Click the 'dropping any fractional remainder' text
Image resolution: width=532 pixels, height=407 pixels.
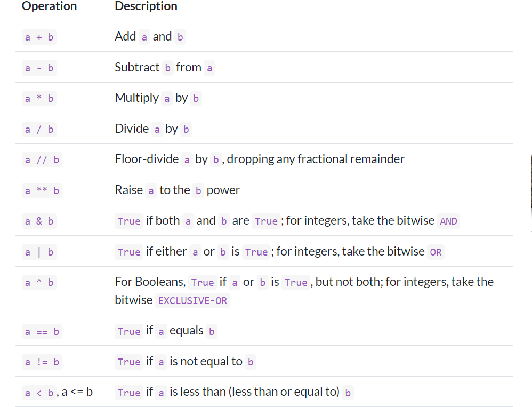point(316,159)
